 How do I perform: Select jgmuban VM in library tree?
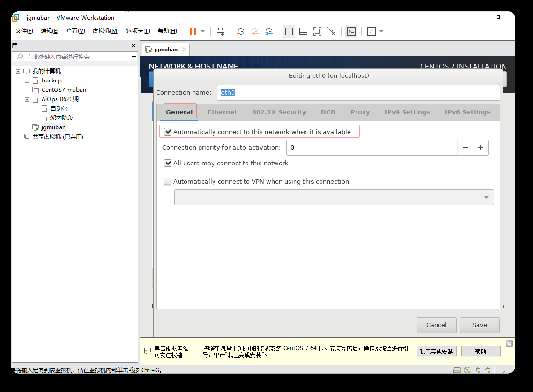(53, 127)
